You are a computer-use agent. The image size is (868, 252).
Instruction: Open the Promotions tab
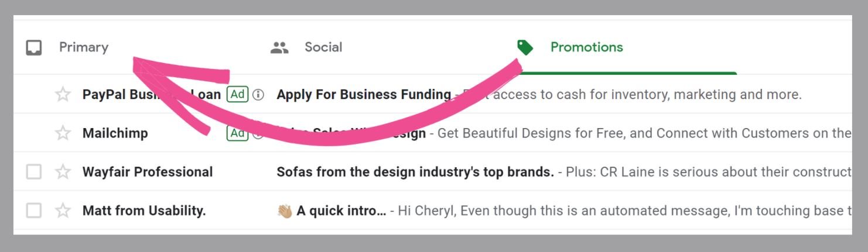[x=587, y=47]
